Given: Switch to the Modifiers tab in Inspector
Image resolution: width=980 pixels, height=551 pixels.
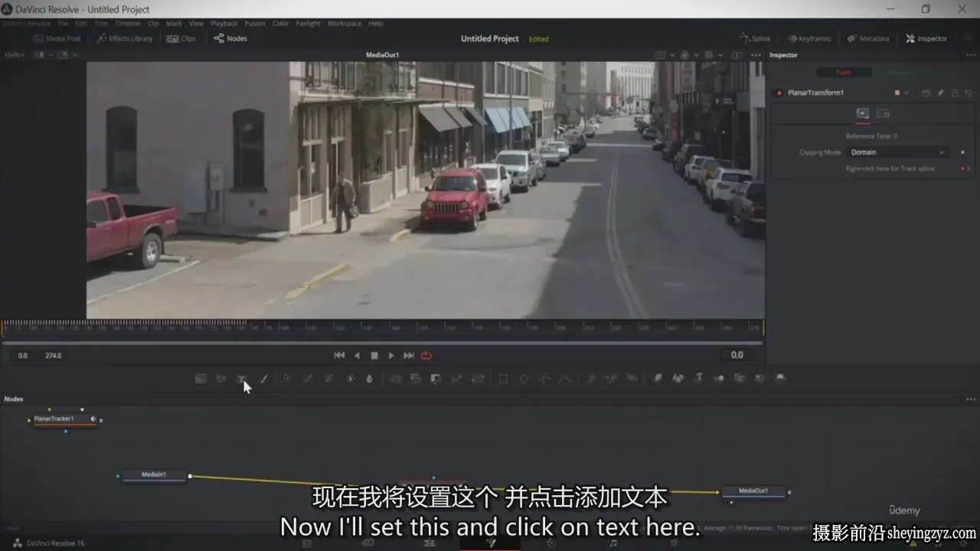Looking at the screenshot, I should 900,72.
